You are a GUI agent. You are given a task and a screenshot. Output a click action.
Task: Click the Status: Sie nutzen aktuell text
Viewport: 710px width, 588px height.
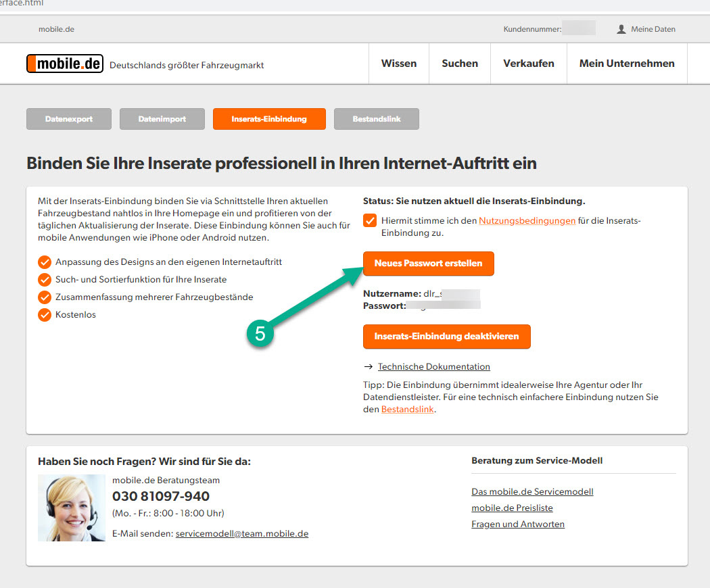pos(474,201)
